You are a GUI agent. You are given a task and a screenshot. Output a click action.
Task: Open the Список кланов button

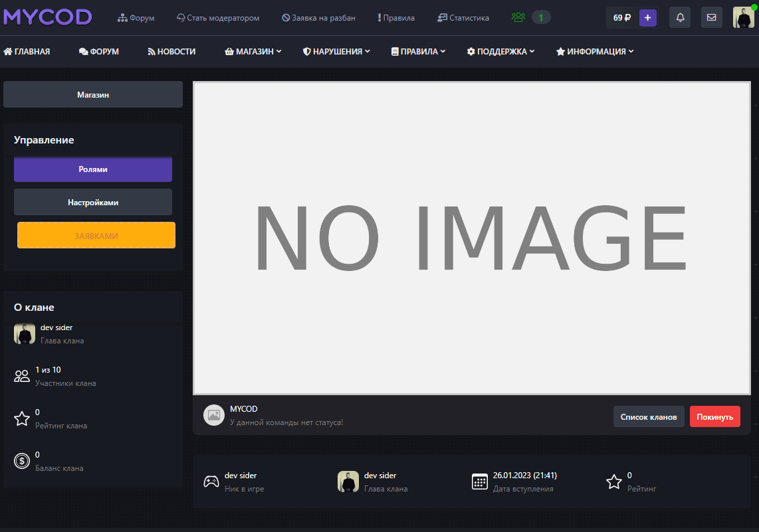648,416
